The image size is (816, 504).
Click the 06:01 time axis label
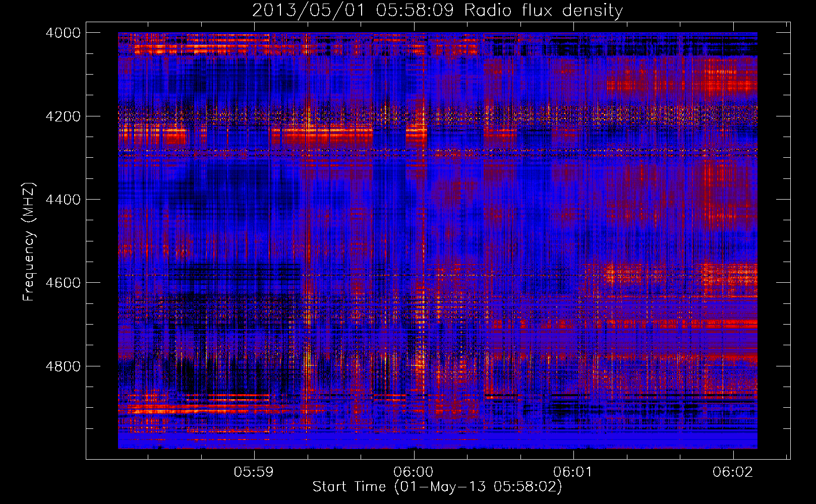pos(572,472)
